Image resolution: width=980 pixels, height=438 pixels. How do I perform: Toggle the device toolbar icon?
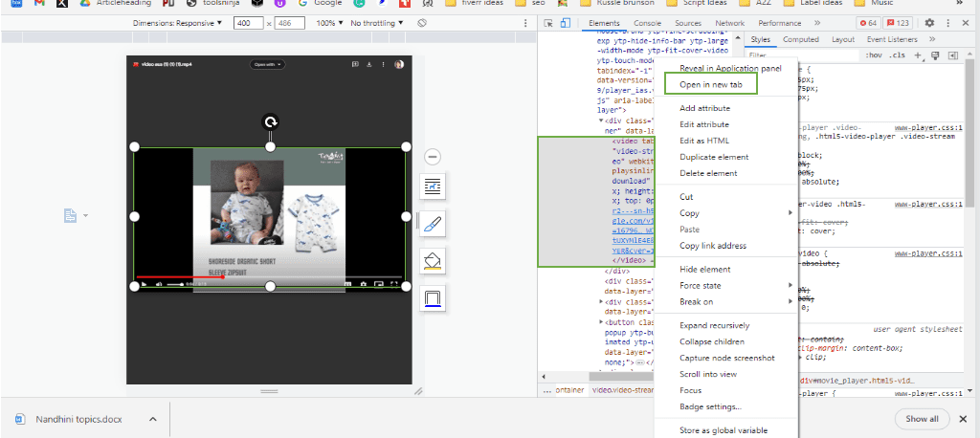[x=565, y=23]
